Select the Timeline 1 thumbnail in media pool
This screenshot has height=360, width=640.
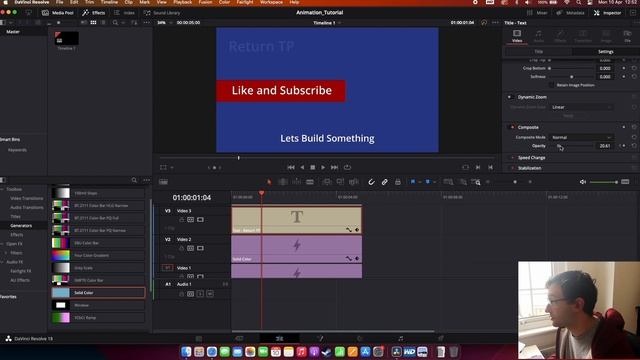[x=67, y=39]
